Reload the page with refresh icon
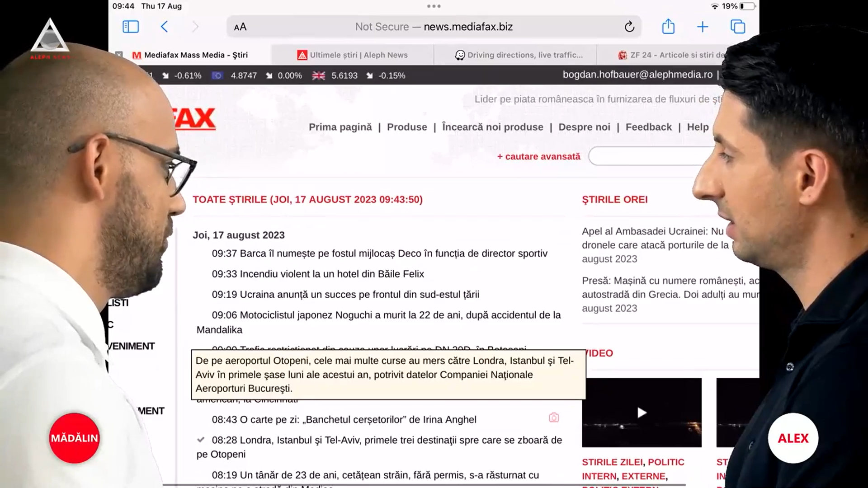The width and height of the screenshot is (868, 488). 629,27
